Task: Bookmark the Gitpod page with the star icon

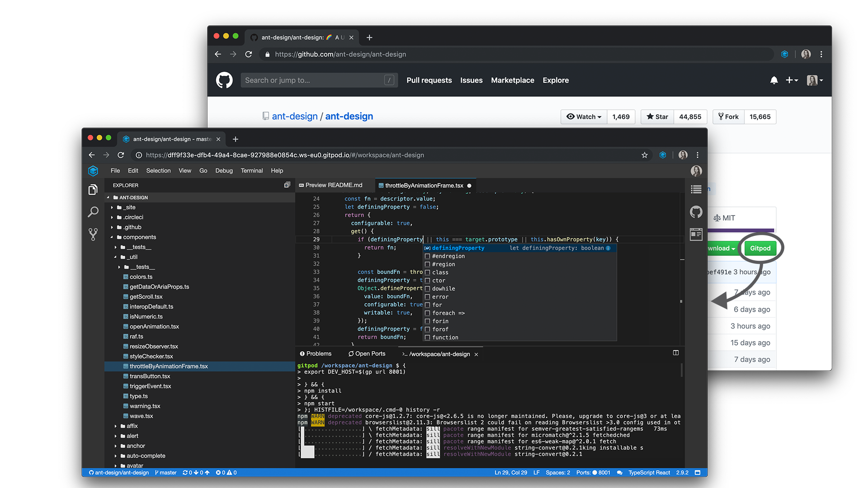Action: [645, 155]
